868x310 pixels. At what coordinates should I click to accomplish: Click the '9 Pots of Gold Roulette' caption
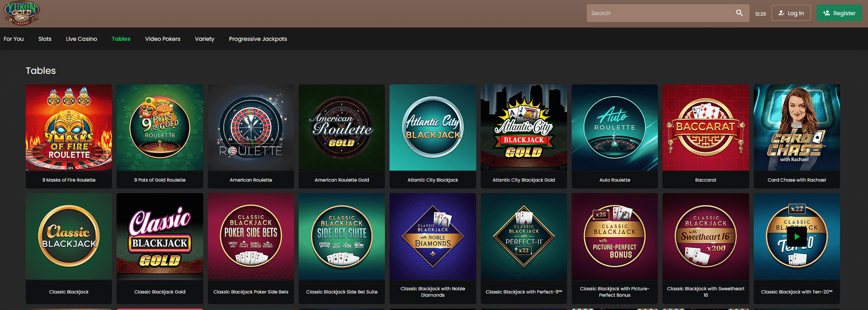pyautogui.click(x=160, y=180)
